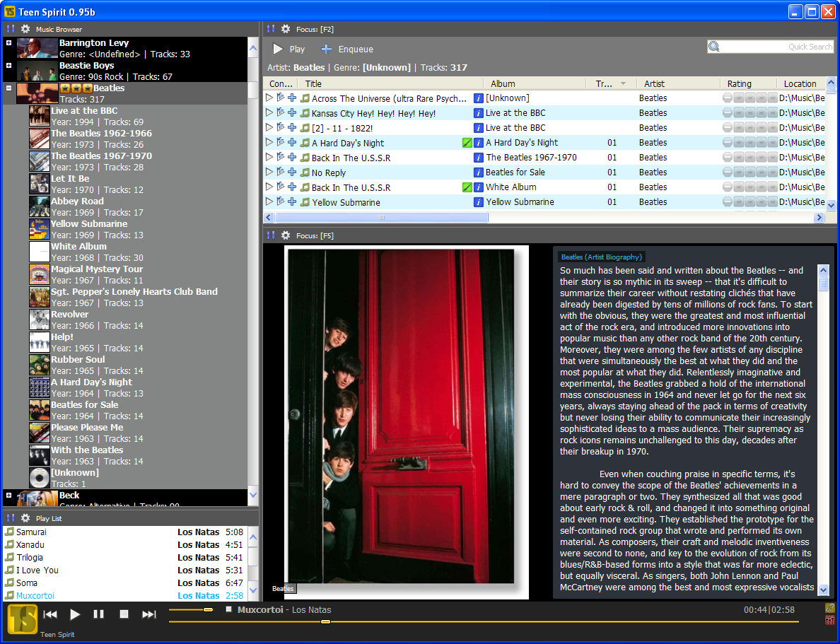Click Music Browser scrollbar down arrow
The width and height of the screenshot is (840, 644).
(x=253, y=495)
